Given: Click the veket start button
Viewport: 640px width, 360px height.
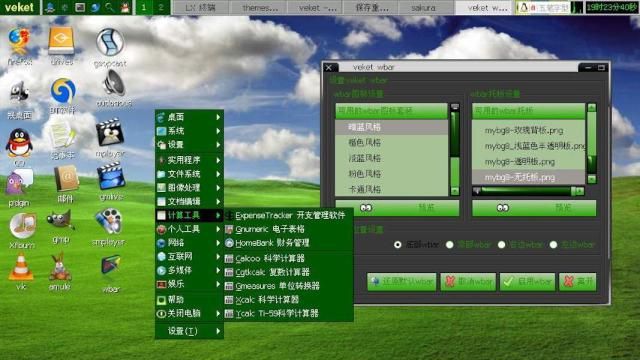Looking at the screenshot, I should (x=19, y=7).
